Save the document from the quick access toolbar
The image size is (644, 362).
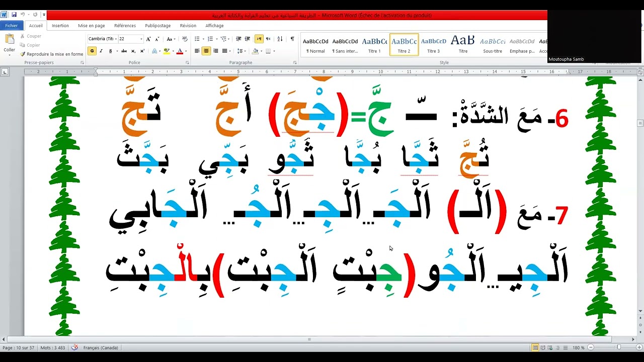[x=14, y=15]
